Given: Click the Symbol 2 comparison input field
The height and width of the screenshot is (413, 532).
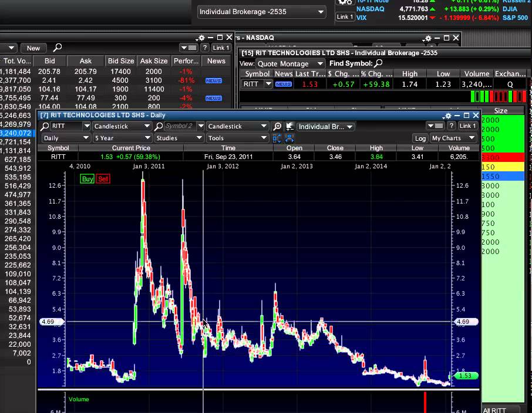Looking at the screenshot, I should [x=180, y=126].
